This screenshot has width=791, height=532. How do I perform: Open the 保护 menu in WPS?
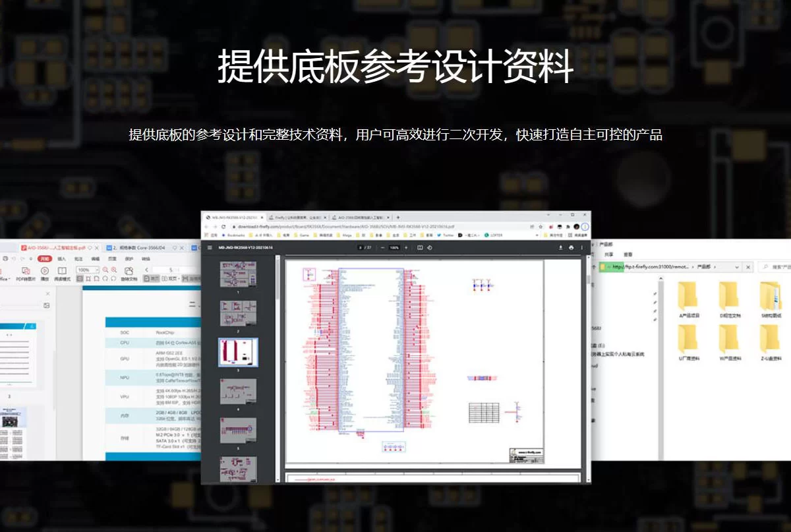click(x=129, y=259)
